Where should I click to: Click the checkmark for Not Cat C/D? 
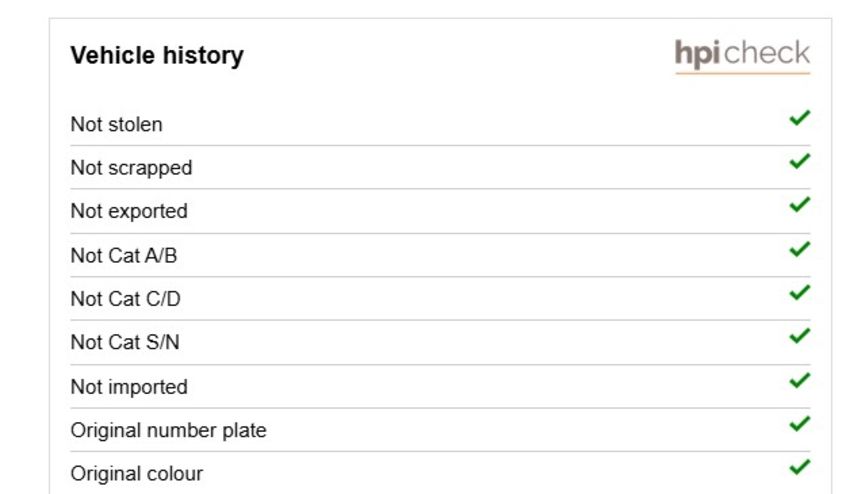(800, 292)
